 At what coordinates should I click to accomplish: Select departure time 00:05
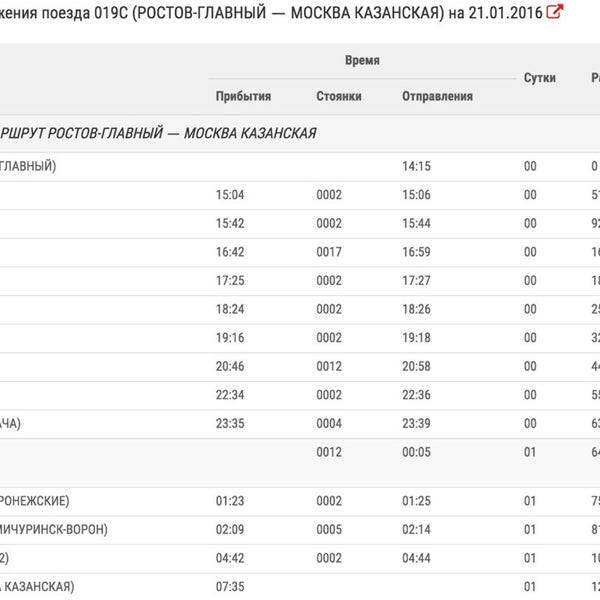pos(416,452)
